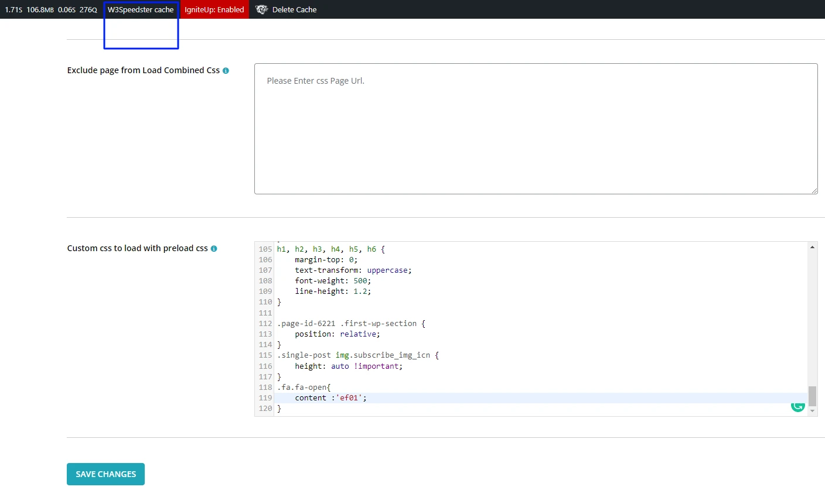The height and width of the screenshot is (504, 825).
Task: Click the 106.8MB memory usage stat
Action: [40, 9]
